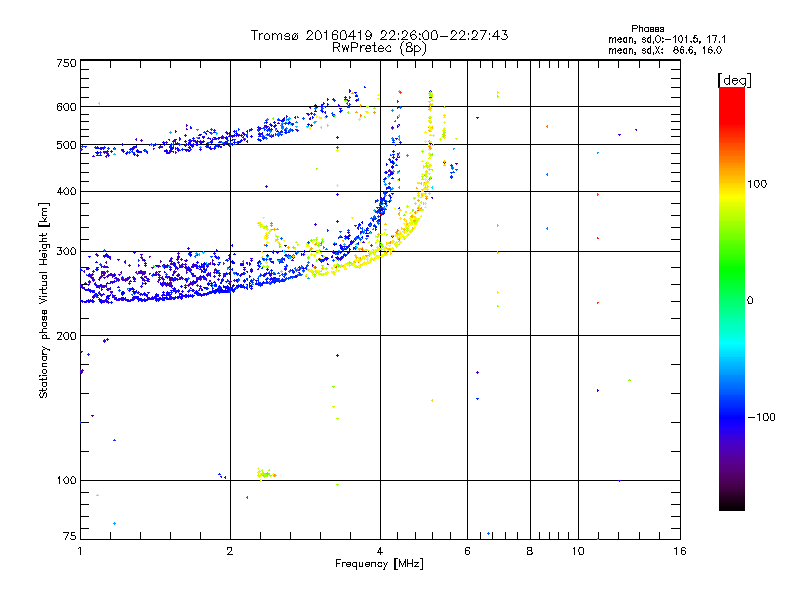The width and height of the screenshot is (800, 600).
Task: Click the yellow-green point cluster at the 100 km gridline
Action: [x=265, y=473]
